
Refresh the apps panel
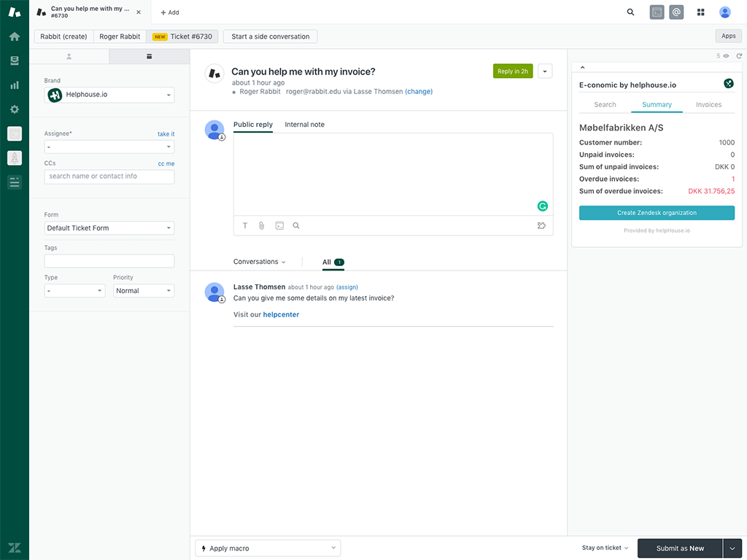click(x=738, y=56)
